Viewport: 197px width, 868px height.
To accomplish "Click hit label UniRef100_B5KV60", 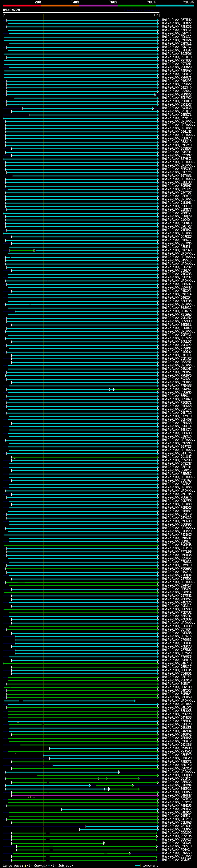I will click(177, 98).
